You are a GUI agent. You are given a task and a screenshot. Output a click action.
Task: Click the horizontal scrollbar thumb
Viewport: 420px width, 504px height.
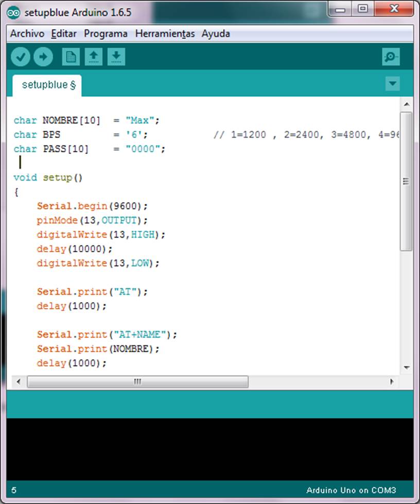click(x=137, y=382)
